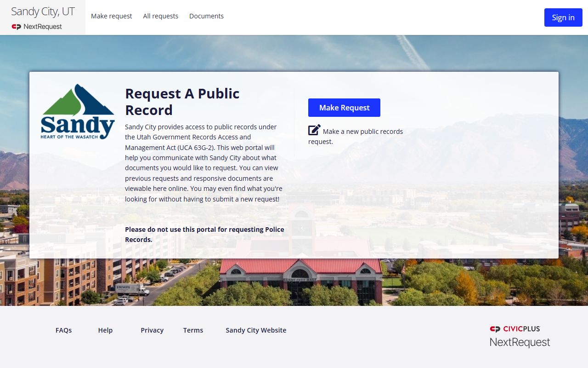View the Privacy policy link
This screenshot has height=368, width=588.
(152, 330)
